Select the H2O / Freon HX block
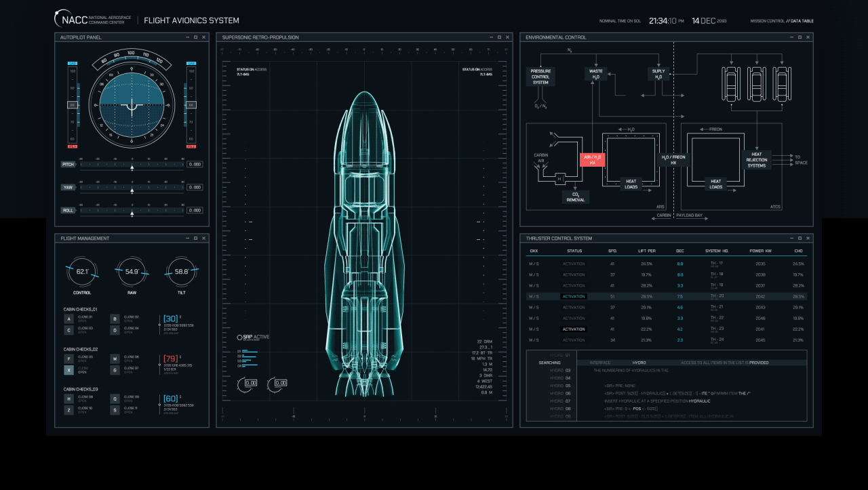This screenshot has height=490, width=868. click(x=673, y=159)
